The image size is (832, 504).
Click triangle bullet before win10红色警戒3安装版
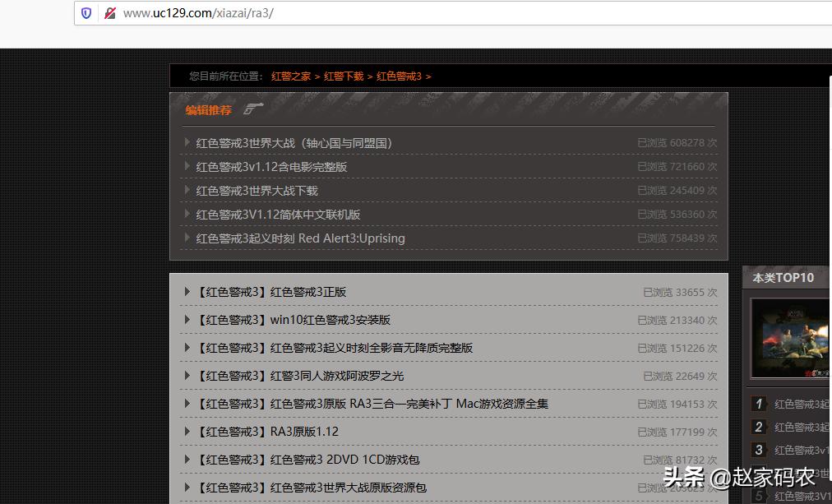pos(187,319)
